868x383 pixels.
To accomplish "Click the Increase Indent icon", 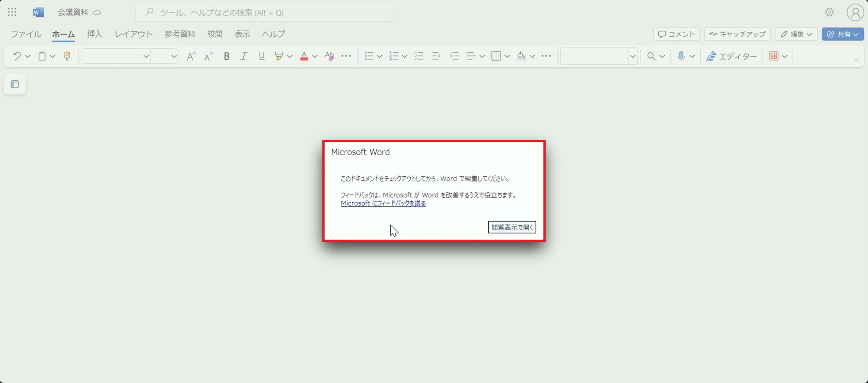I will (x=454, y=56).
